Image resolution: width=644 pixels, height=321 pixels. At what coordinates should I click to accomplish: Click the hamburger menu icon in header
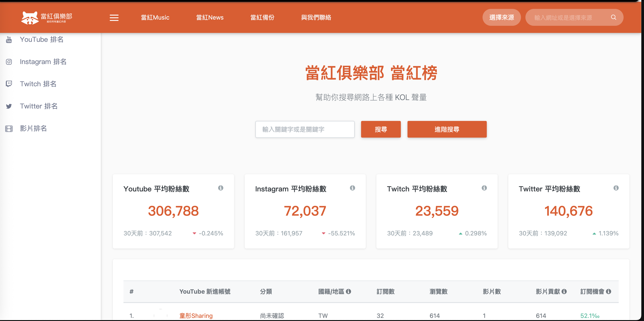pyautogui.click(x=114, y=18)
